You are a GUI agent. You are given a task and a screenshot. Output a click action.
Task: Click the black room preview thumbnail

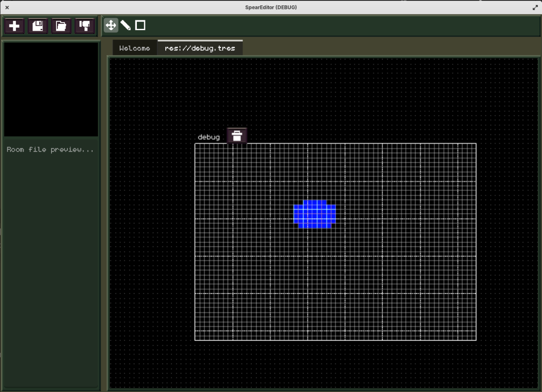click(51, 89)
